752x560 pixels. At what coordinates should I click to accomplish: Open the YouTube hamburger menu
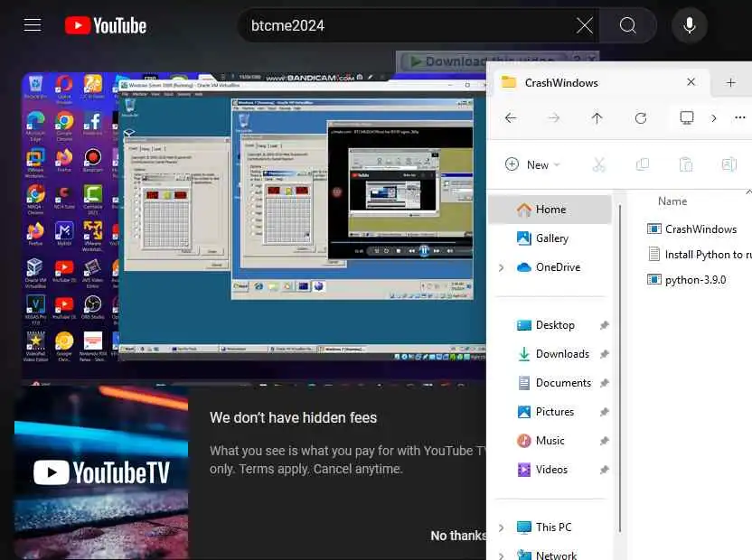pyautogui.click(x=33, y=25)
